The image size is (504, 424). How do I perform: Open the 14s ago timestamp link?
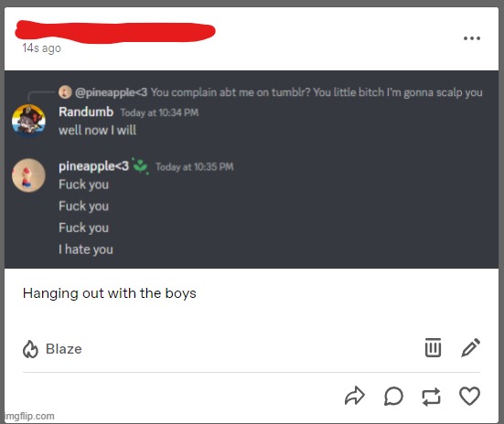41,48
